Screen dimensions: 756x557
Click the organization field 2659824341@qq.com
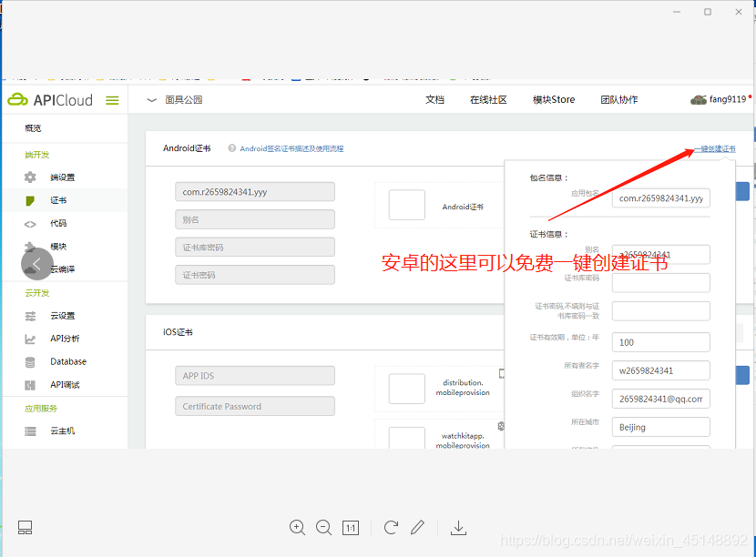[x=661, y=399]
